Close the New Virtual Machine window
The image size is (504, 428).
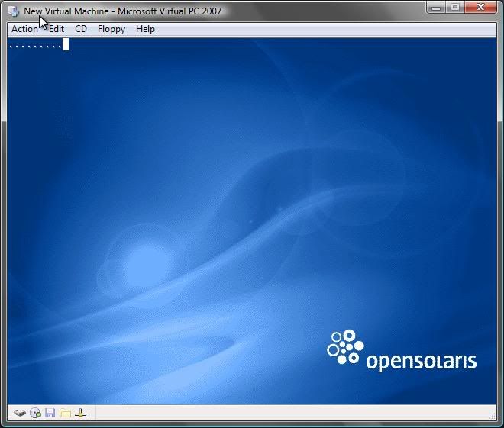(x=480, y=8)
